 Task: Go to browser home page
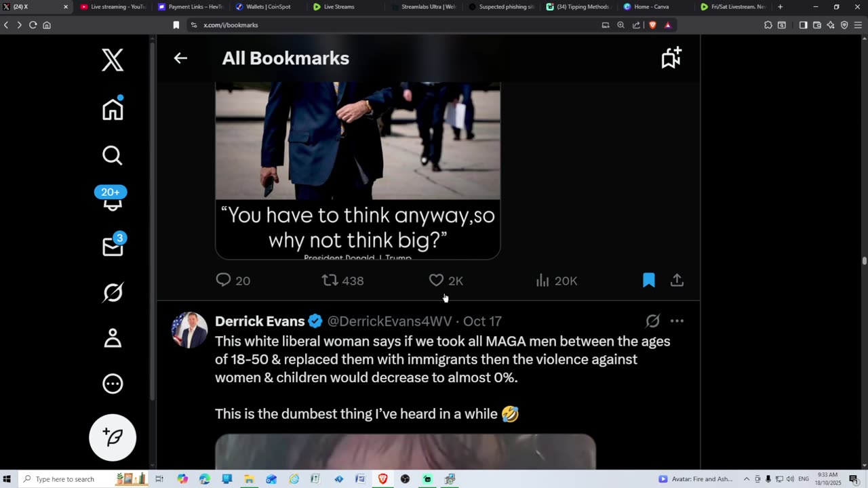tap(47, 25)
